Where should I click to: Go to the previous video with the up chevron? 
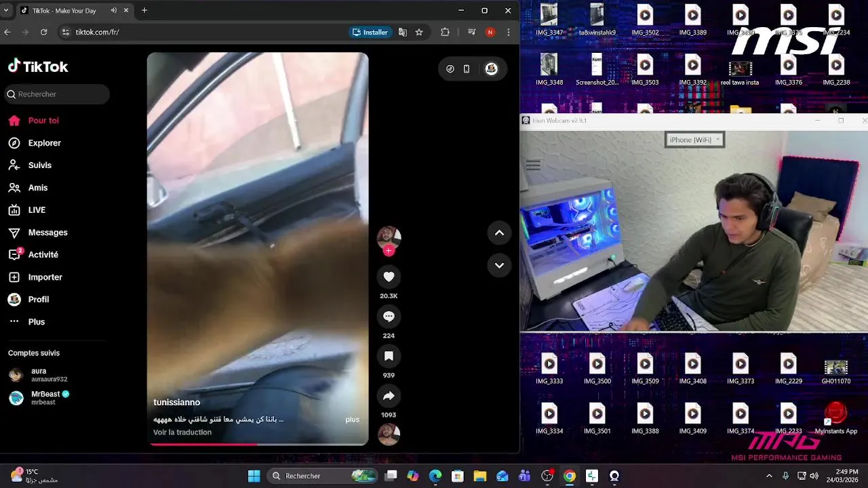point(499,232)
